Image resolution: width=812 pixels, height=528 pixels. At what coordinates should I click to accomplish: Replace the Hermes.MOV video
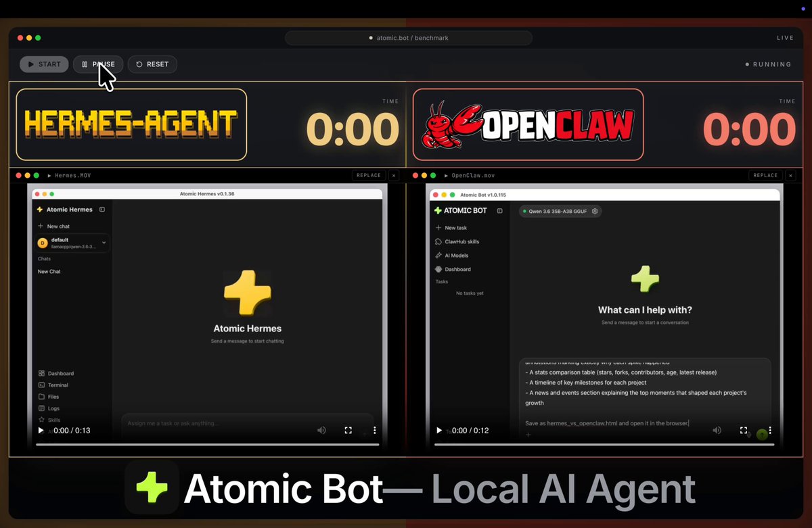click(369, 175)
